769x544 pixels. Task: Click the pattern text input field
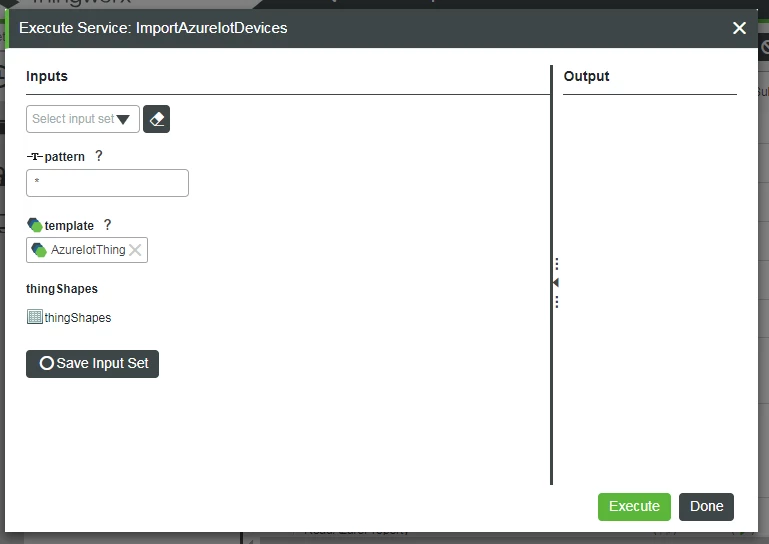(x=107, y=183)
